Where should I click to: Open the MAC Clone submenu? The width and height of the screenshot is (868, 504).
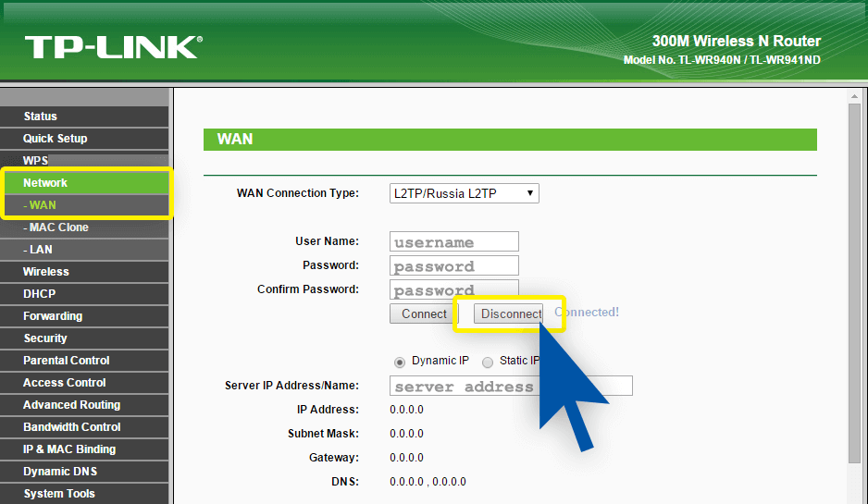click(x=84, y=227)
